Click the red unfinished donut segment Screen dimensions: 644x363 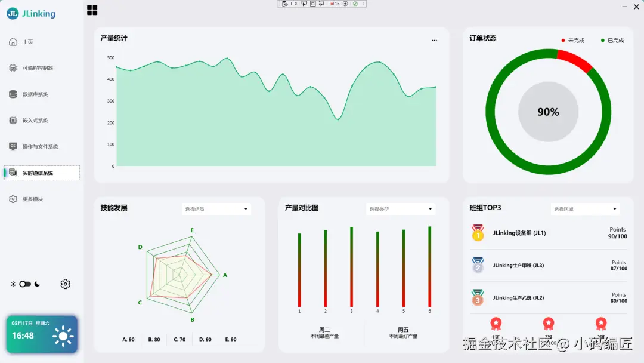click(576, 61)
